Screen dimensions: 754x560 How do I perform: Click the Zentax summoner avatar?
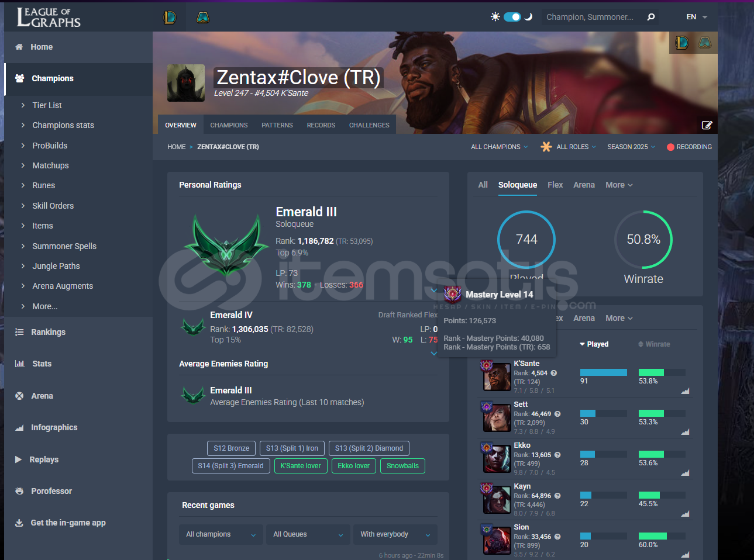pos(186,83)
